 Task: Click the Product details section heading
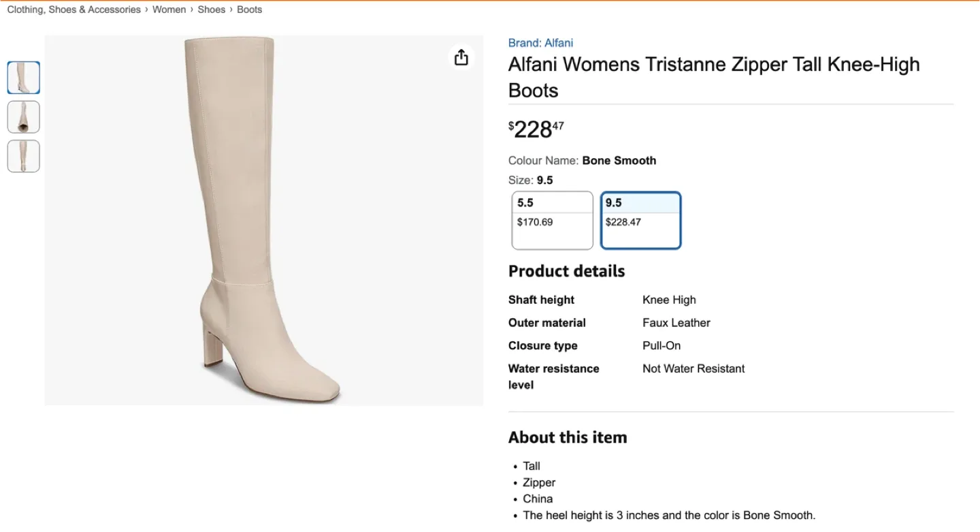566,270
